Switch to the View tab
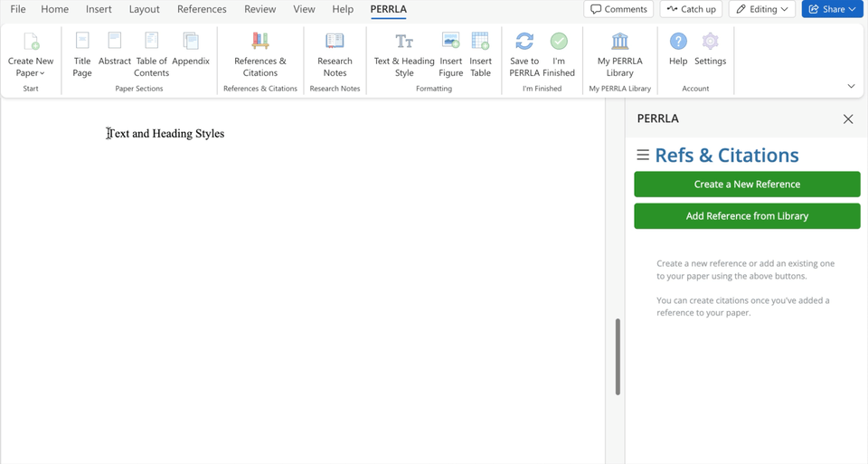This screenshot has width=868, height=464. click(304, 9)
